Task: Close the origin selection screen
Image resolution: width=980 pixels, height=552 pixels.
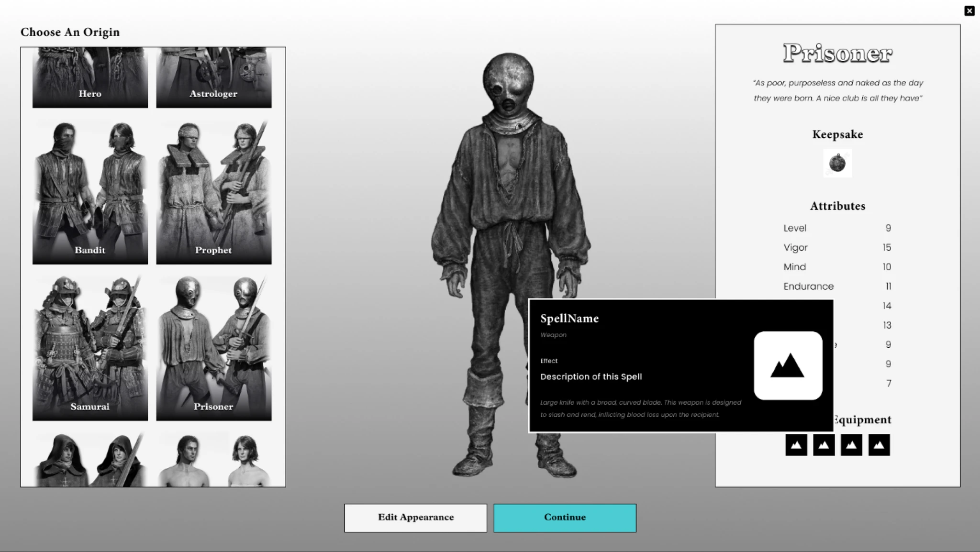Action: coord(969,11)
